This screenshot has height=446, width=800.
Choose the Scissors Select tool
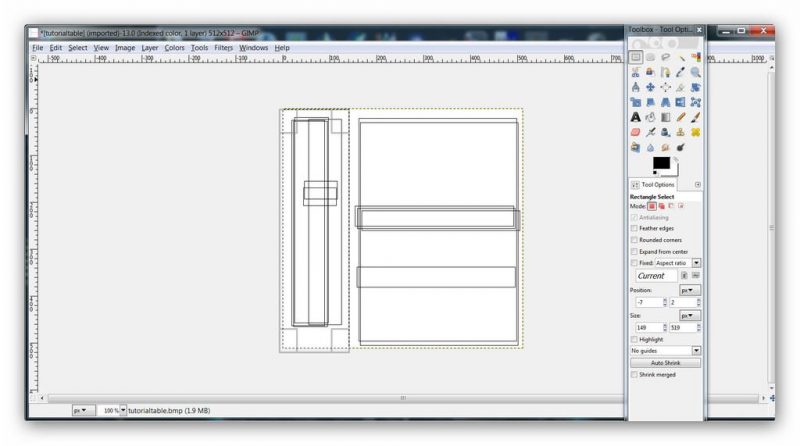635,73
